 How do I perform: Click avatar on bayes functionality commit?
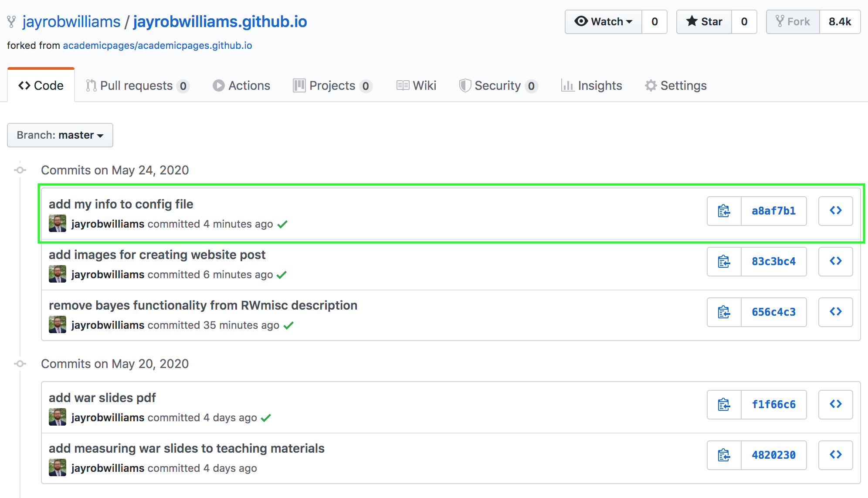click(58, 325)
